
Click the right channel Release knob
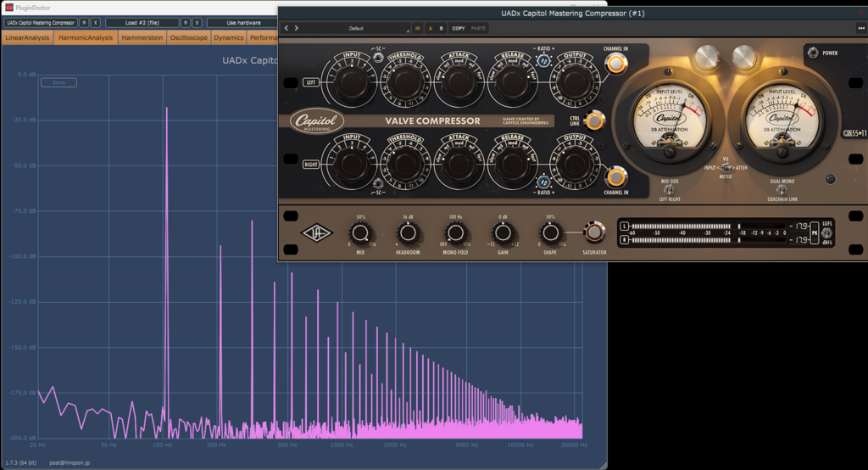point(512,165)
